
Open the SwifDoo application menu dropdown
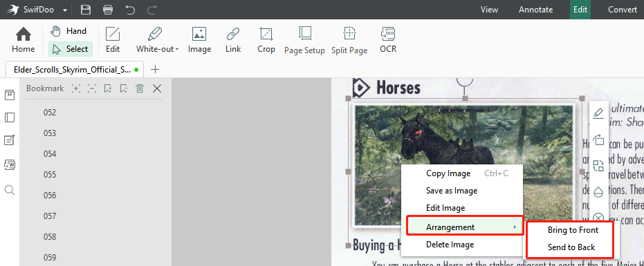[65, 10]
